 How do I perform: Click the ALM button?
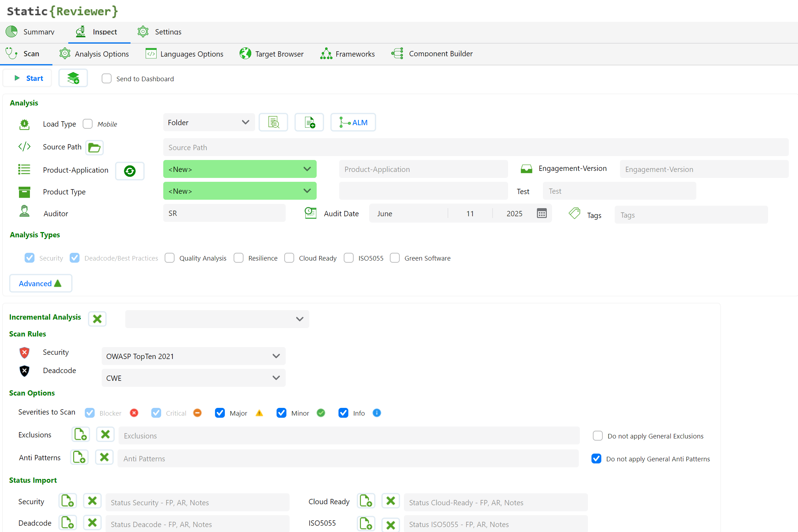tap(353, 122)
